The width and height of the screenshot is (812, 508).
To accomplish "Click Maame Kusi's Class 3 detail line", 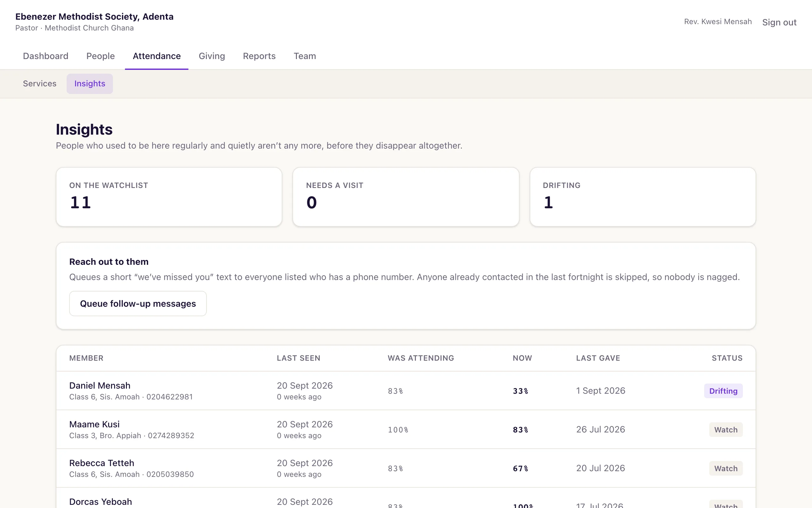I will (x=132, y=435).
